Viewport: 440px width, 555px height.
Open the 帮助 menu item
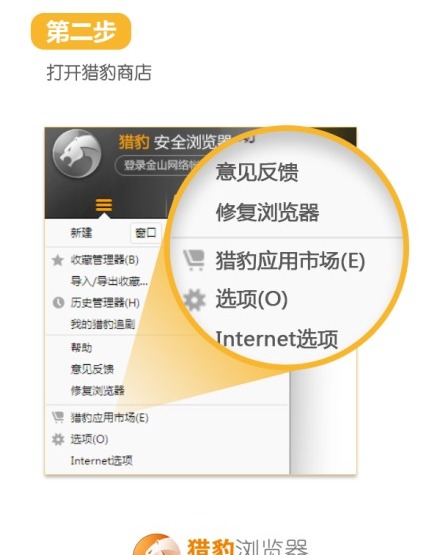pyautogui.click(x=81, y=348)
